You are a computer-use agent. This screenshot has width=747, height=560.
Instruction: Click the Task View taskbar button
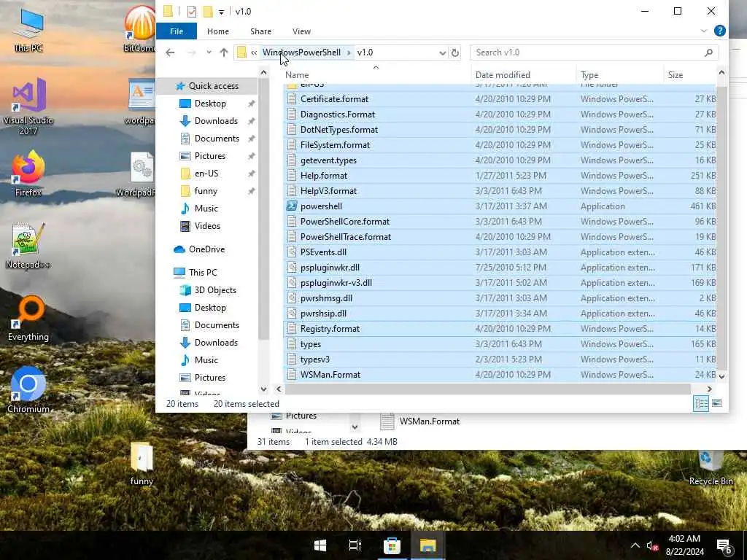pos(355,545)
